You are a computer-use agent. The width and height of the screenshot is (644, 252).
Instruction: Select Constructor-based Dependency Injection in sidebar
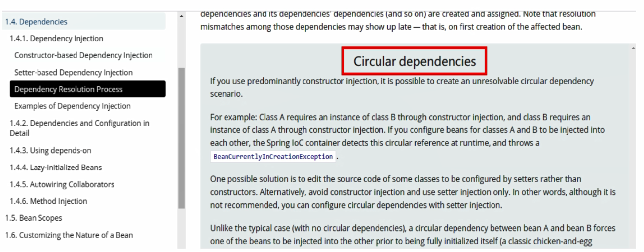[x=83, y=55]
